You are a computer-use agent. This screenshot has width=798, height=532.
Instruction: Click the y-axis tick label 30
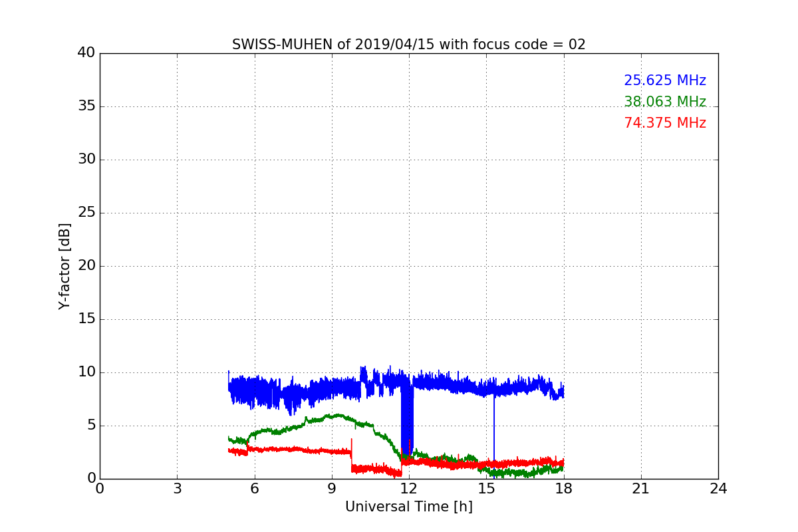pos(86,160)
